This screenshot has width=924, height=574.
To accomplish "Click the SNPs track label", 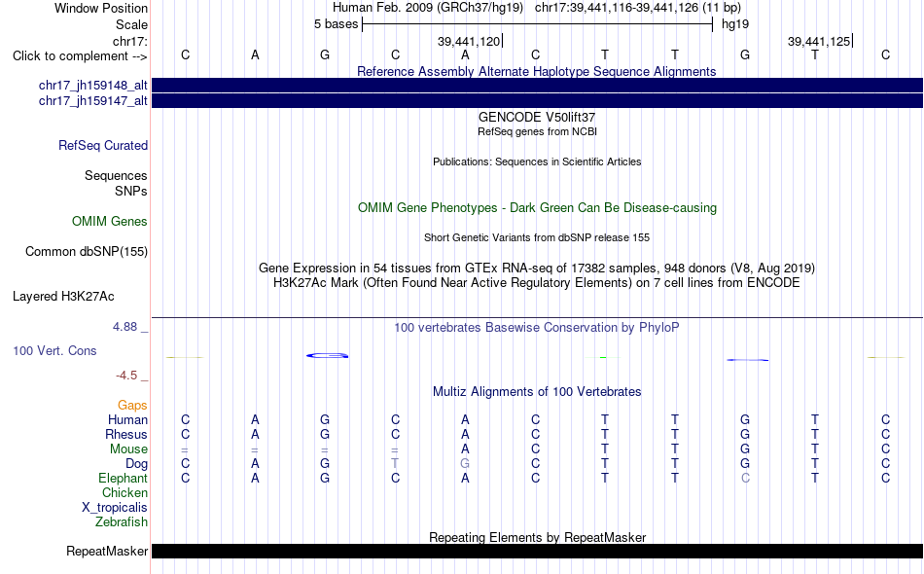I will [x=131, y=191].
